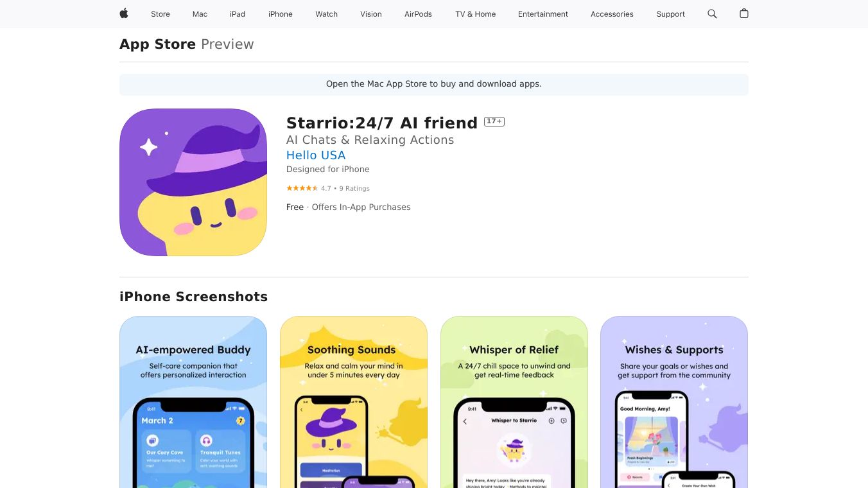Image resolution: width=868 pixels, height=488 pixels.
Task: Click the Apple logo icon
Action: 124,13
